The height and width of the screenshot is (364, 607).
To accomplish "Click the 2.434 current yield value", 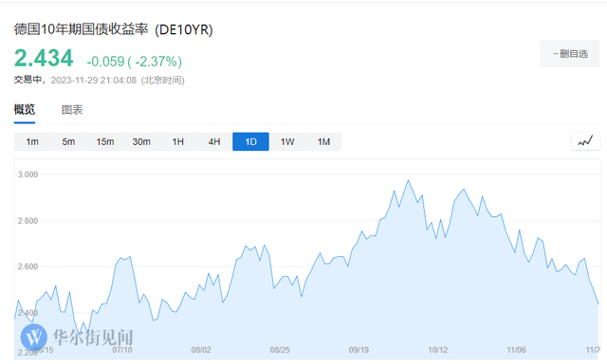I will [x=44, y=59].
